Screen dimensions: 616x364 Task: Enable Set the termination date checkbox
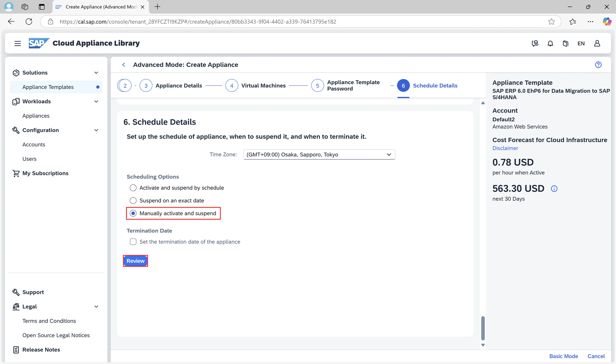tap(133, 242)
